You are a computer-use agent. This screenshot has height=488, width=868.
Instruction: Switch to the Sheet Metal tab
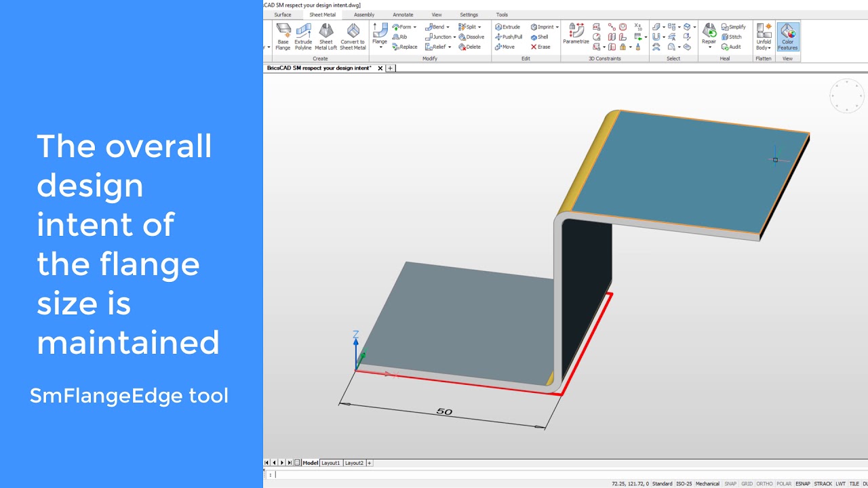pyautogui.click(x=323, y=15)
